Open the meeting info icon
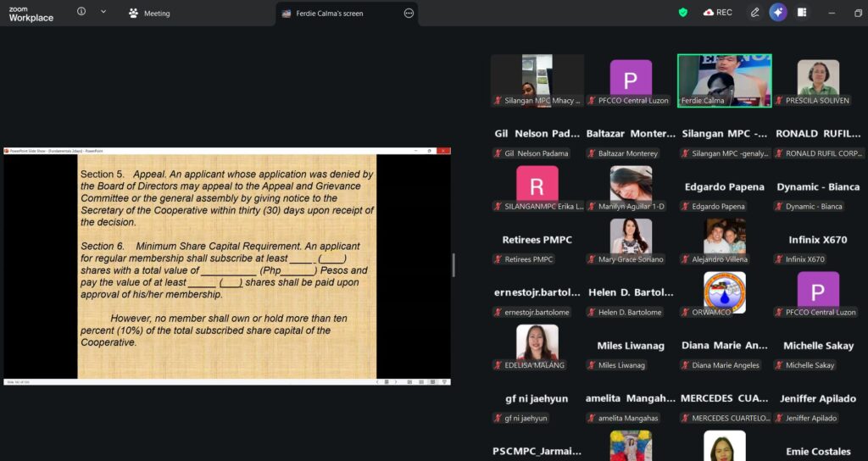The height and width of the screenshot is (461, 868). [x=81, y=12]
